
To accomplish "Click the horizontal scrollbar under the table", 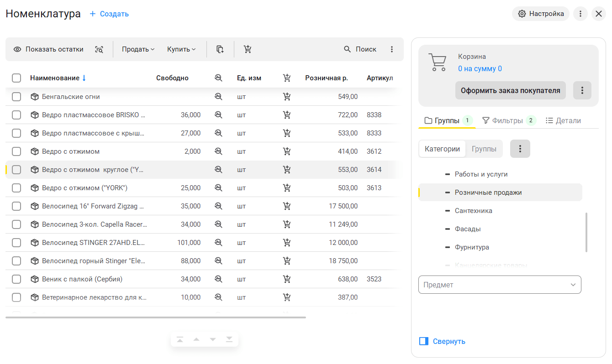I will click(155, 317).
